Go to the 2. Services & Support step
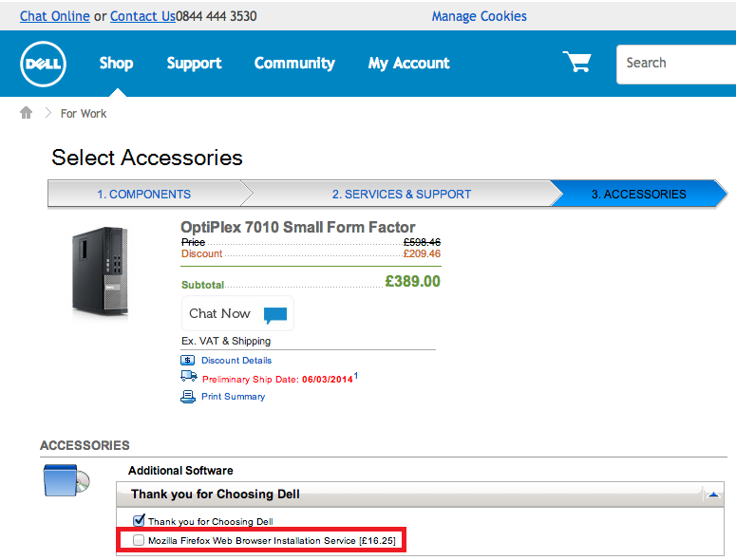Viewport: 736px width, 560px height. pos(401,194)
